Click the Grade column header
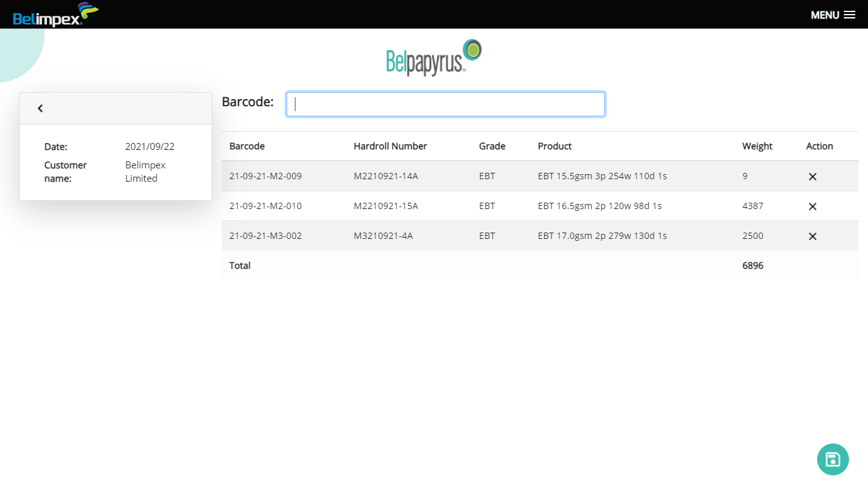The height and width of the screenshot is (488, 868). (492, 146)
